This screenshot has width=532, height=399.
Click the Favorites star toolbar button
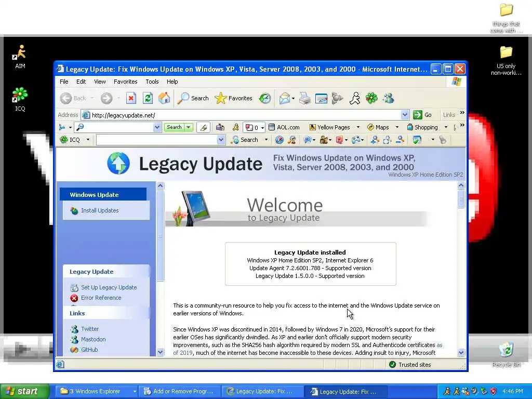pyautogui.click(x=233, y=98)
